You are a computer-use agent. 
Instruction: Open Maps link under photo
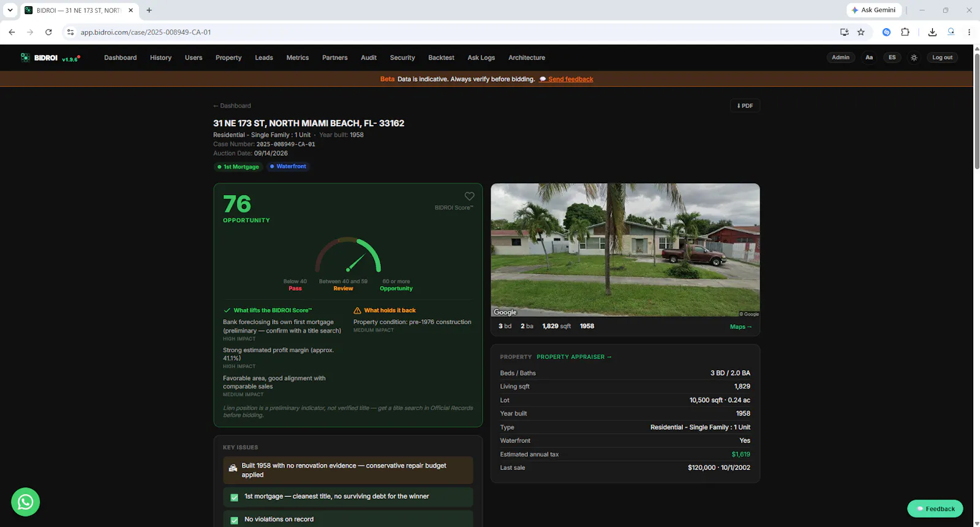[741, 327]
